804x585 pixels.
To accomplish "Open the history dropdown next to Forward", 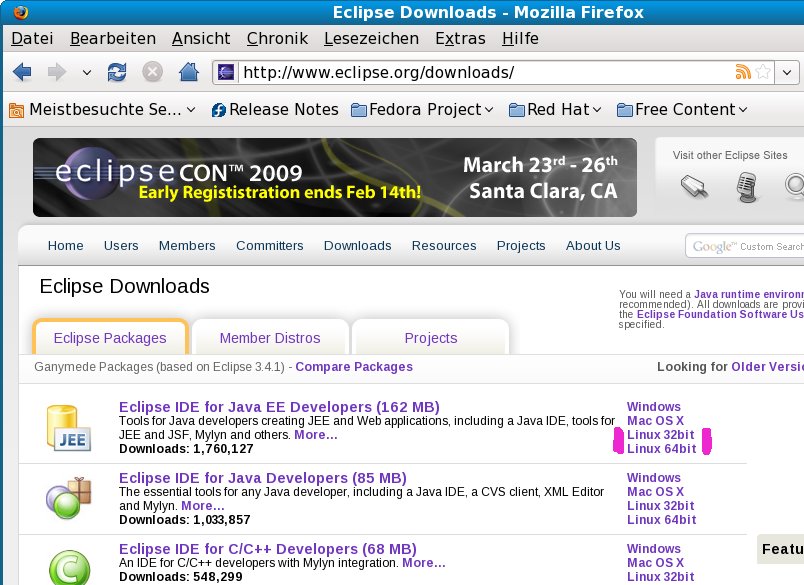I will click(x=87, y=72).
